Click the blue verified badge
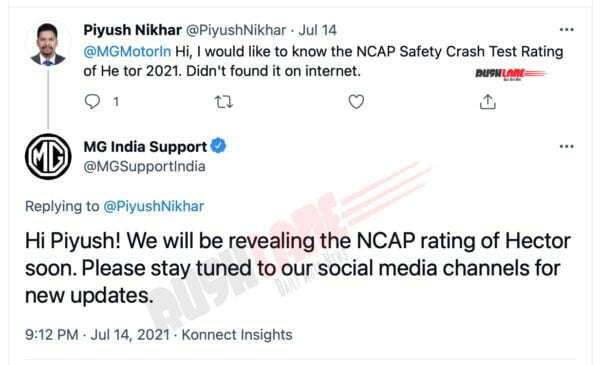This screenshot has height=365, width=600. pos(218,146)
